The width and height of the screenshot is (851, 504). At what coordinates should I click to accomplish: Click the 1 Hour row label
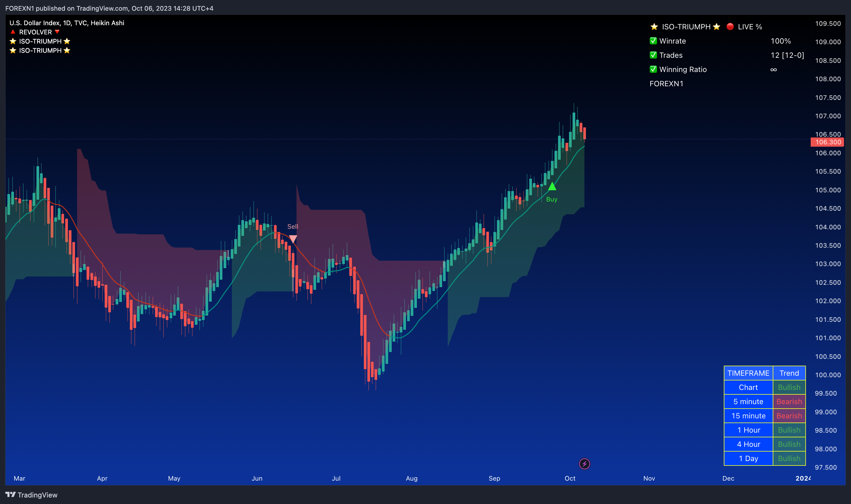pyautogui.click(x=748, y=430)
